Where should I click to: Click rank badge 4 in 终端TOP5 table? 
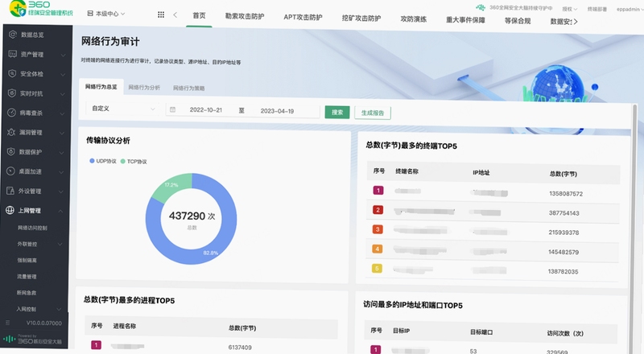[x=377, y=249]
